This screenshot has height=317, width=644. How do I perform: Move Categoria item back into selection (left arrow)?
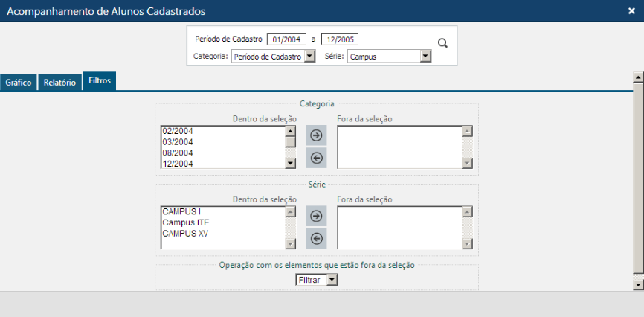coord(316,157)
